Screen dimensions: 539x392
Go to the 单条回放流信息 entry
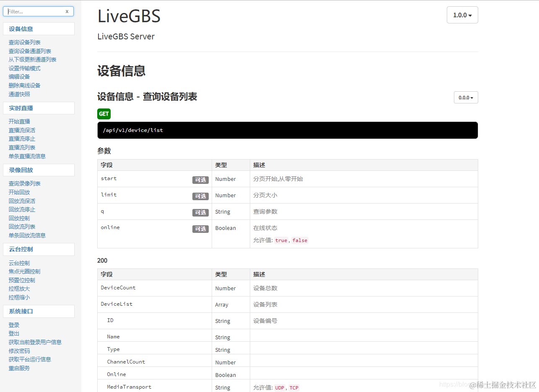tap(27, 235)
